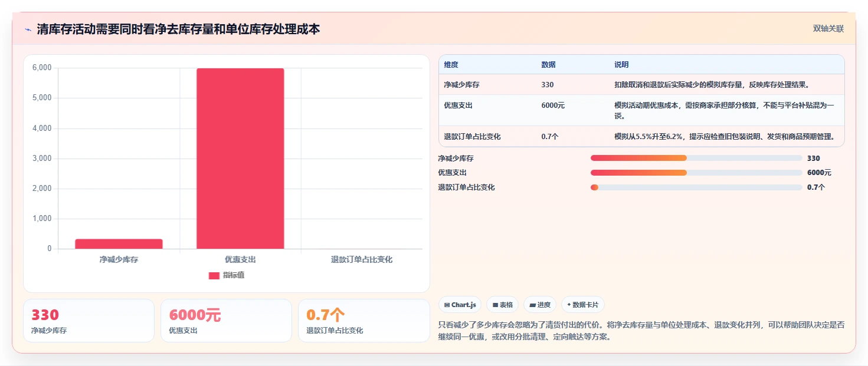This screenshot has width=868, height=366.
Task: Click the 说明 table column header
Action: 621,65
